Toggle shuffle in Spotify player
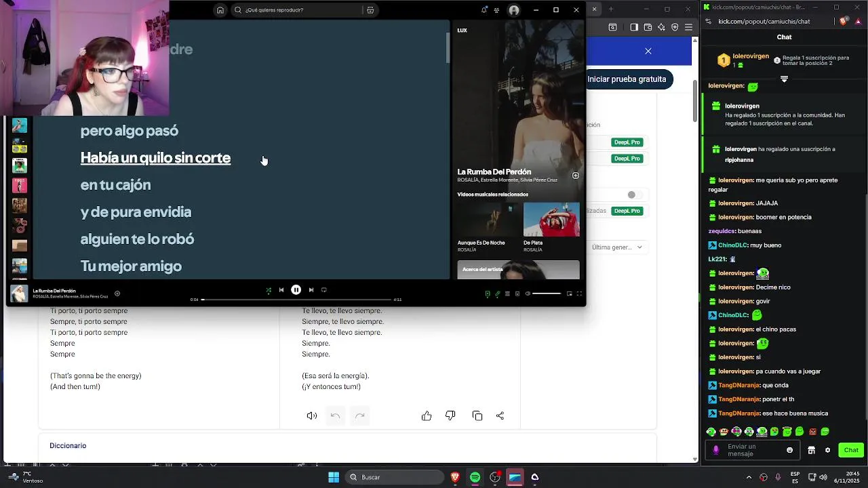868x488 pixels. (x=269, y=290)
